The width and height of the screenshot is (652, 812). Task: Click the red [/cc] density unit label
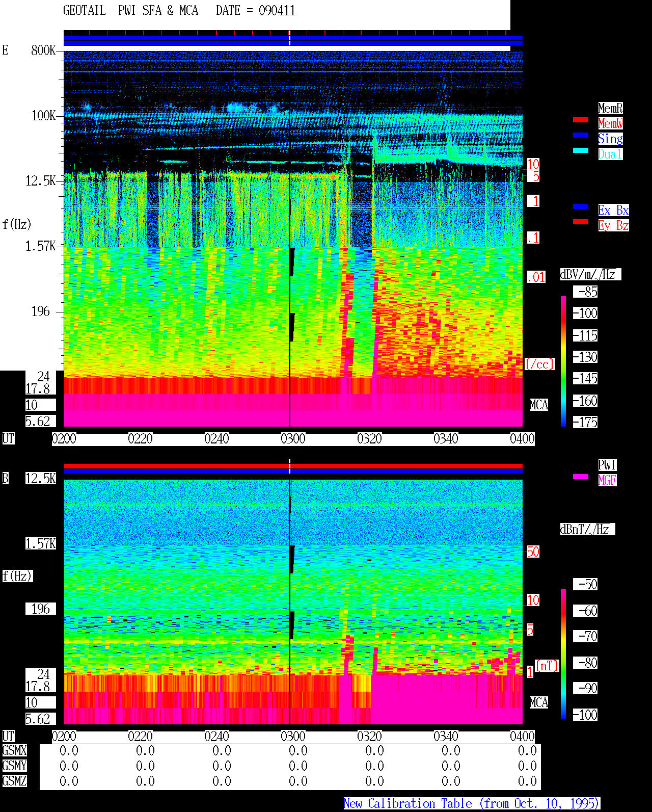click(x=539, y=364)
